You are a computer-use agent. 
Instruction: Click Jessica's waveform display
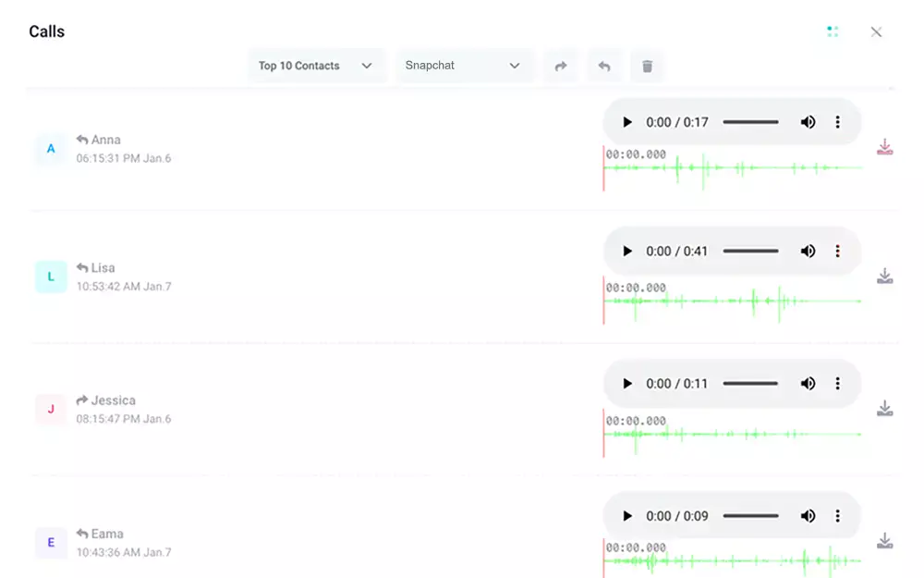(730, 435)
